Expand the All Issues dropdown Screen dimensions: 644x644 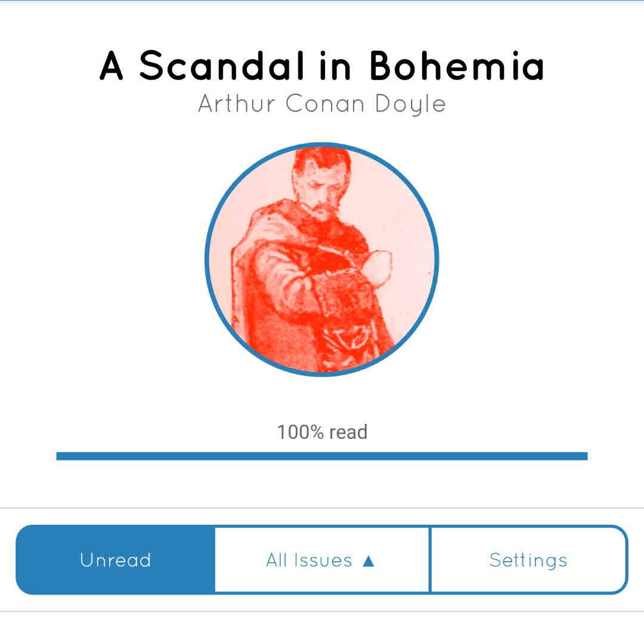click(321, 560)
